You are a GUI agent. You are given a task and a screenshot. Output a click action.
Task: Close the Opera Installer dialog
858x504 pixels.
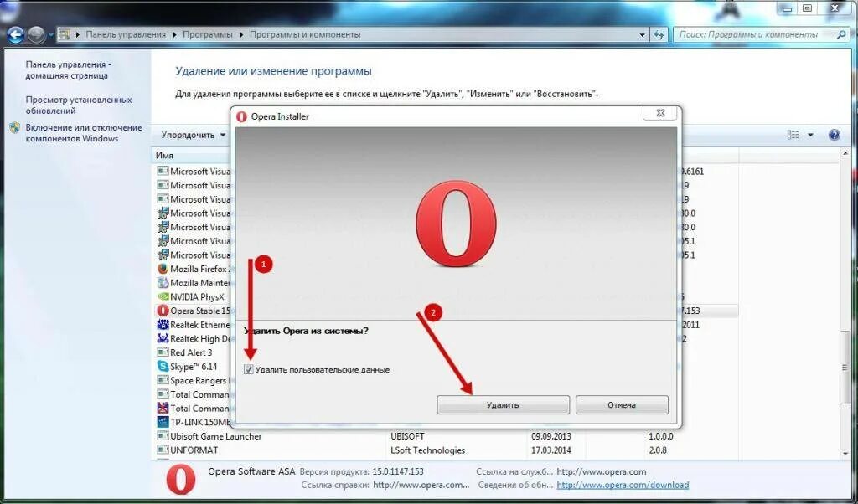click(x=660, y=113)
